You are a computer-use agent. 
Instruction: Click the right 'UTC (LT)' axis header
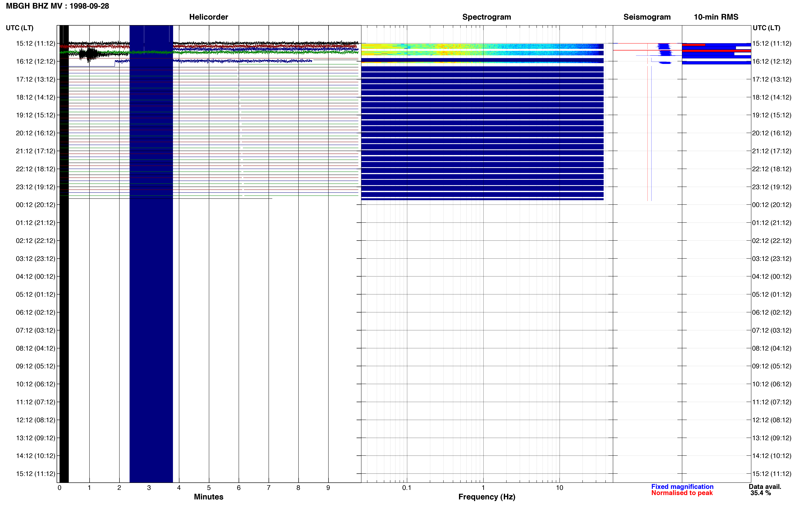(x=766, y=28)
